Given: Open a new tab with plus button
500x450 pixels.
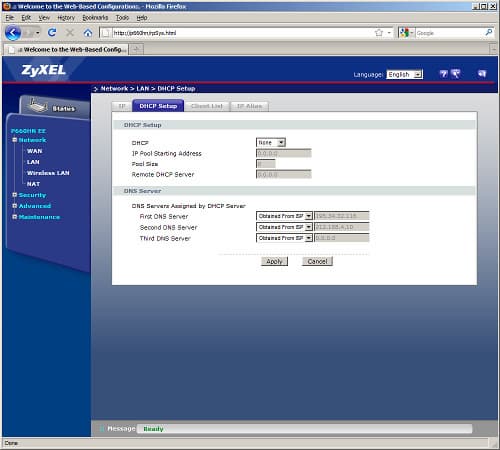Looking at the screenshot, I should pyautogui.click(x=136, y=49).
